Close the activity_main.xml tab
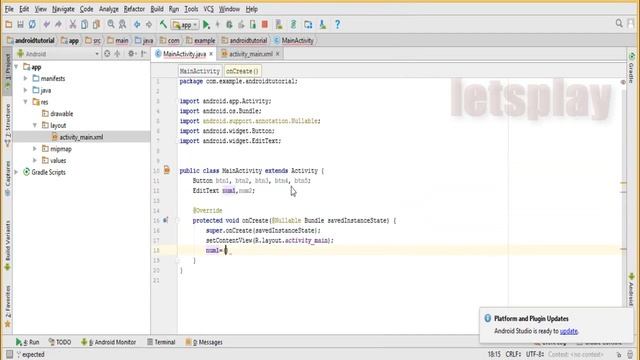The height and width of the screenshot is (360, 640). [x=278, y=54]
